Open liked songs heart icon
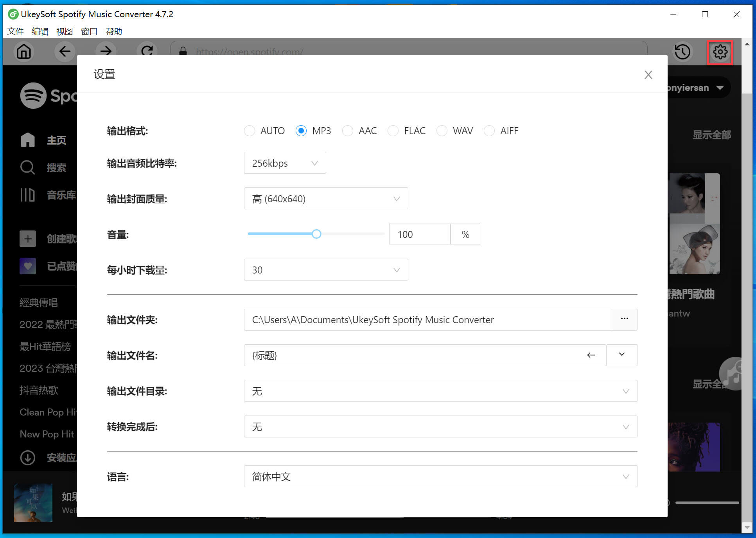 pyautogui.click(x=28, y=266)
